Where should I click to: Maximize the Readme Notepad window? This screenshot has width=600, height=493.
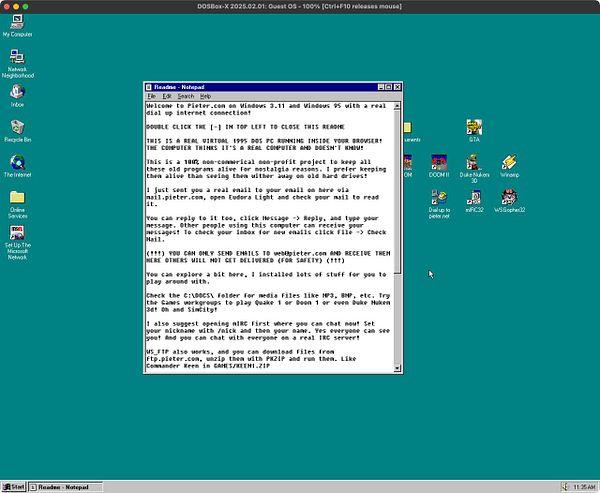(388, 87)
